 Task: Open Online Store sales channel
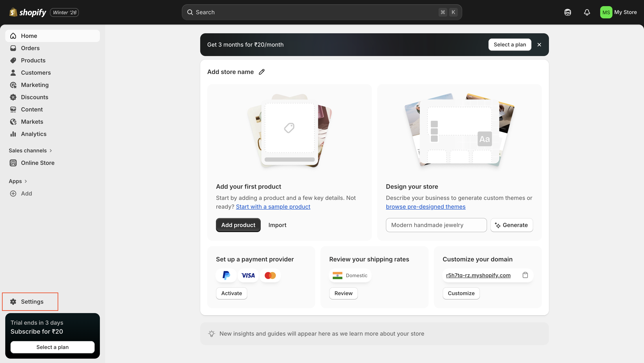coord(53,163)
